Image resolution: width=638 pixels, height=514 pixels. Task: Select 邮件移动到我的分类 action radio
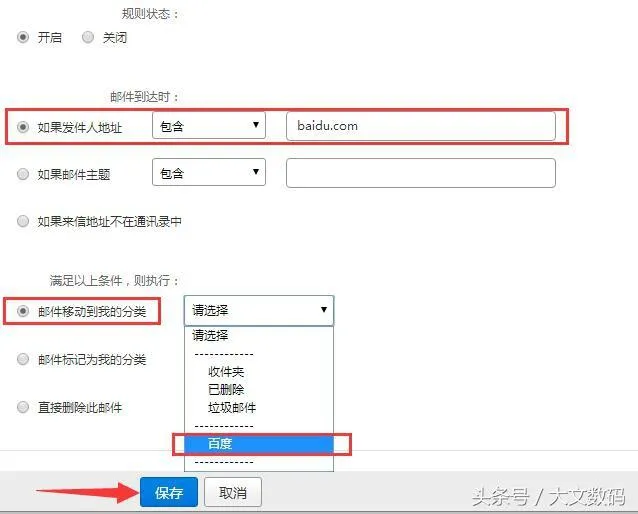tap(23, 311)
